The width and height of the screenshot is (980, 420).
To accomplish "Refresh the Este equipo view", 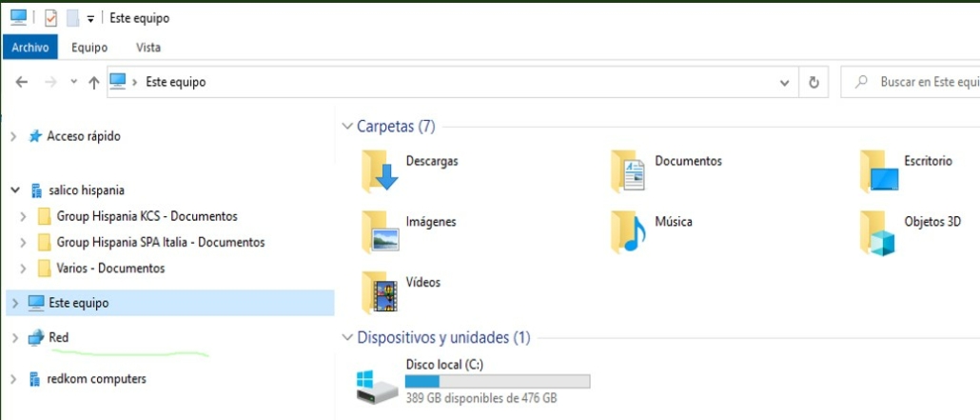I will click(x=813, y=82).
